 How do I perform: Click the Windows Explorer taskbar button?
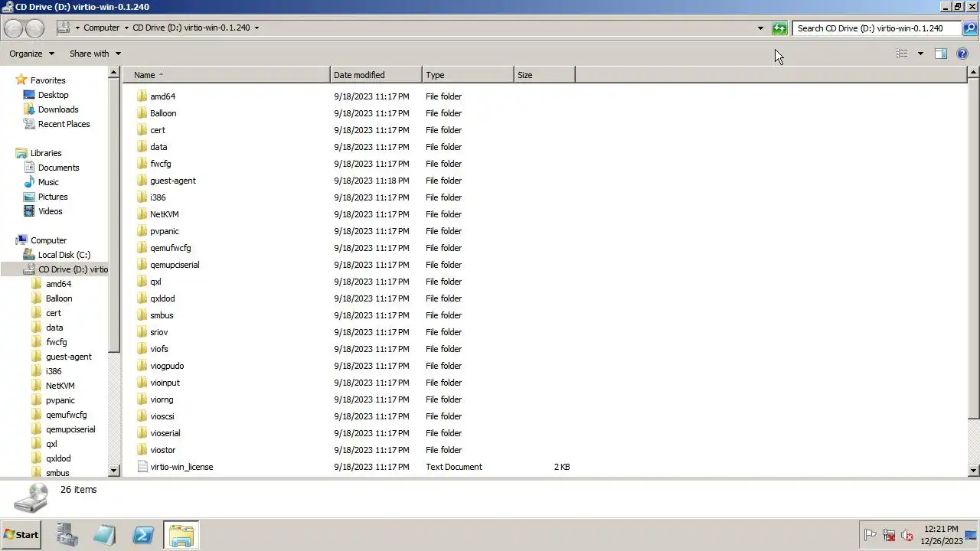[x=181, y=535]
